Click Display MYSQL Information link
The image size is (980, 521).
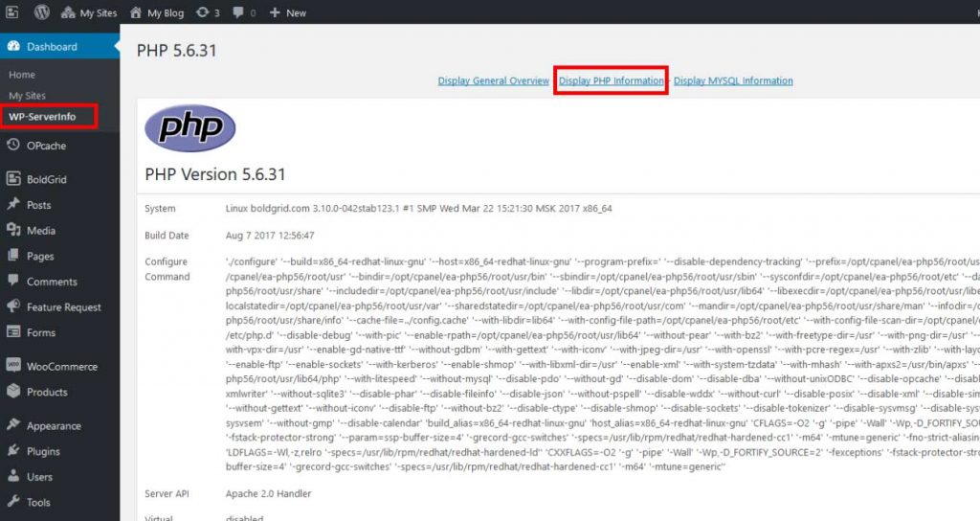[x=733, y=80]
